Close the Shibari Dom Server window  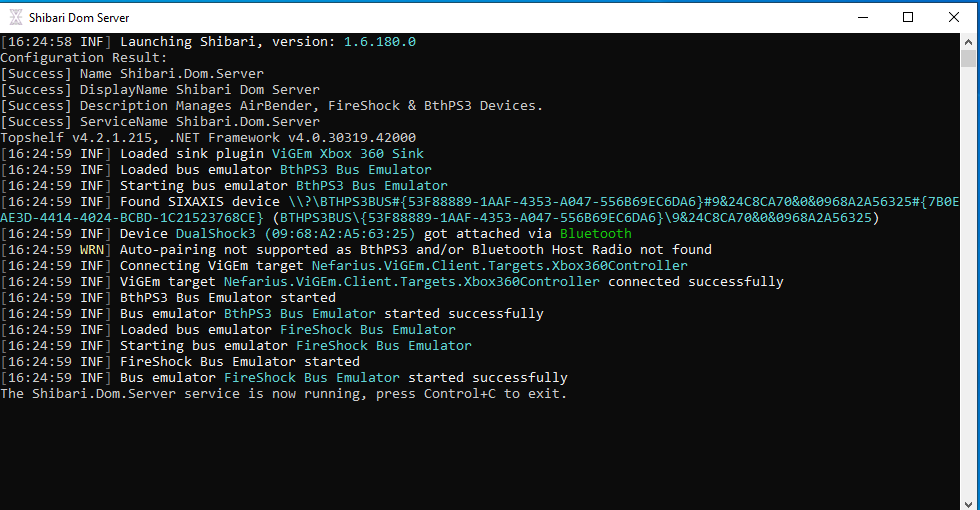point(954,17)
